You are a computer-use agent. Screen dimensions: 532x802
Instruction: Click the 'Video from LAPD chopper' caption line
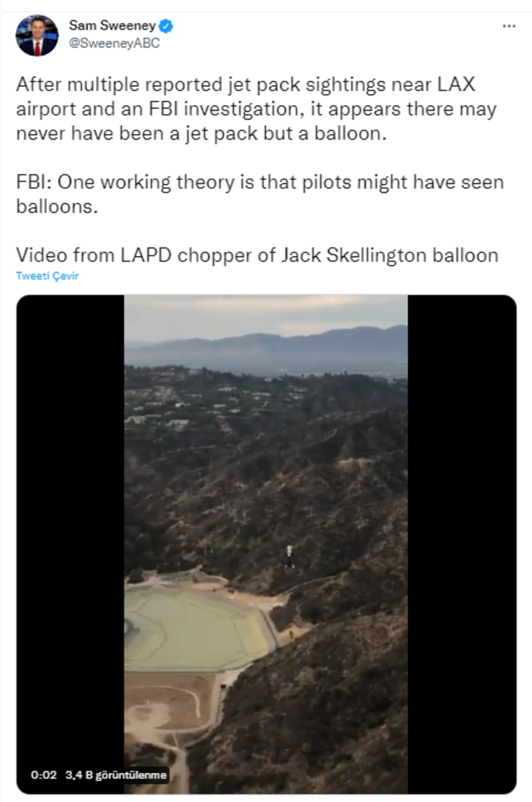click(x=257, y=255)
